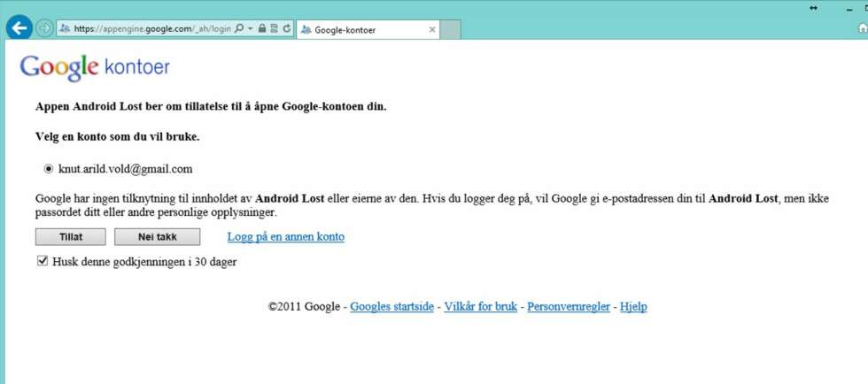The height and width of the screenshot is (384, 868).
Task: Select the knut.arild.vold@gmail.com radio button
Action: (48, 169)
